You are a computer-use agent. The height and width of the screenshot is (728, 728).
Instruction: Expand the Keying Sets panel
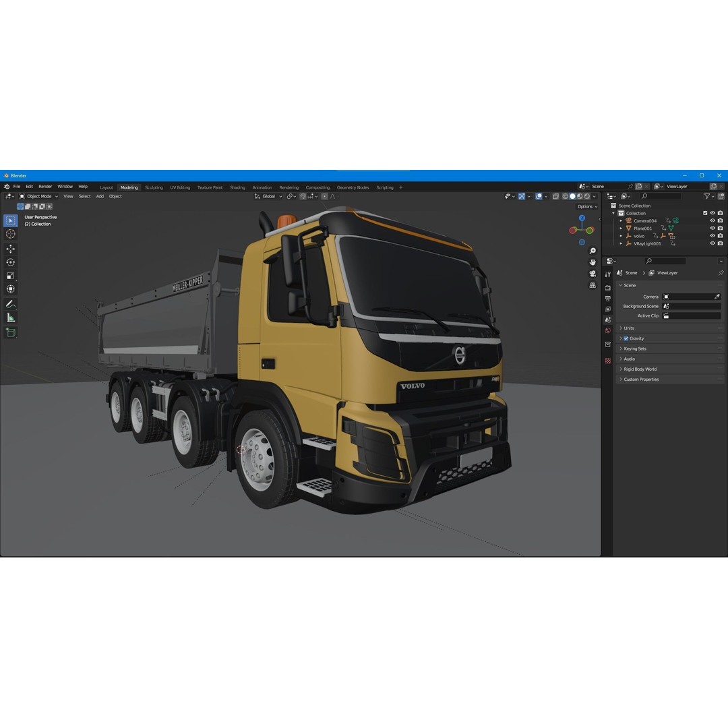coord(670,348)
